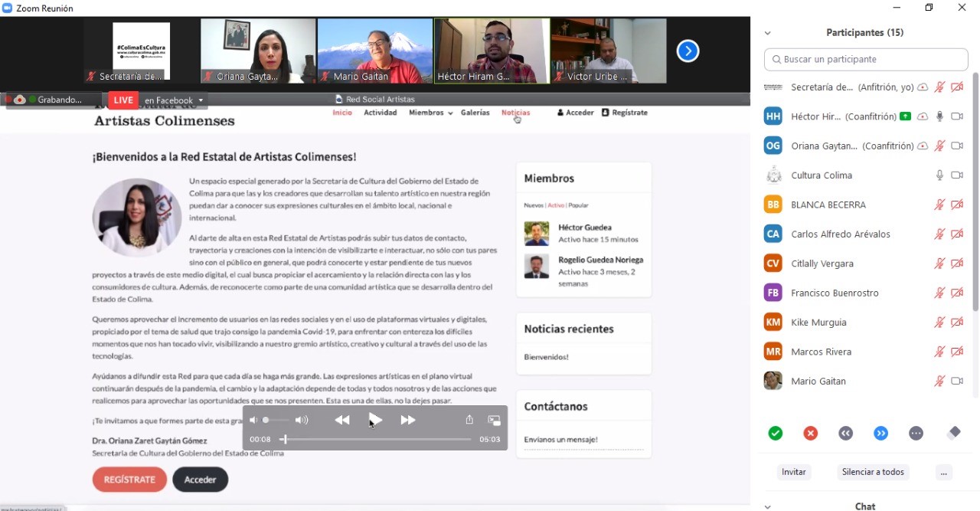980x511 pixels.
Task: Click the cloud recording icon beside Oriana Gaytan
Action: pos(923,146)
